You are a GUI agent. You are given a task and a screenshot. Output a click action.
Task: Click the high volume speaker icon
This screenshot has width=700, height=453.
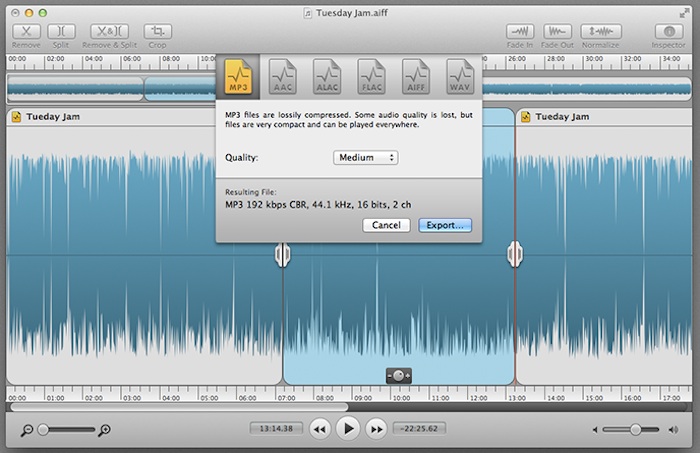point(673,430)
